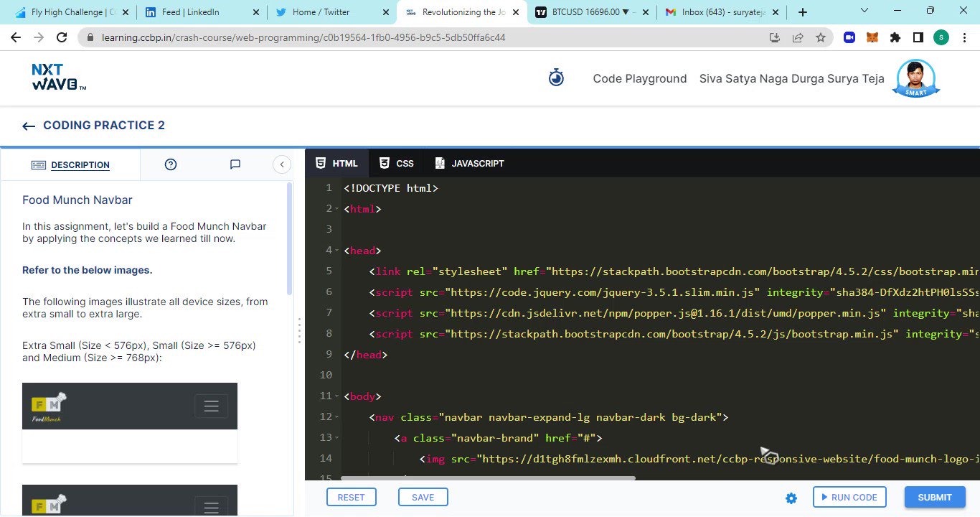Collapse the head tag fold arrow on line 4
The image size is (980, 517).
338,251
